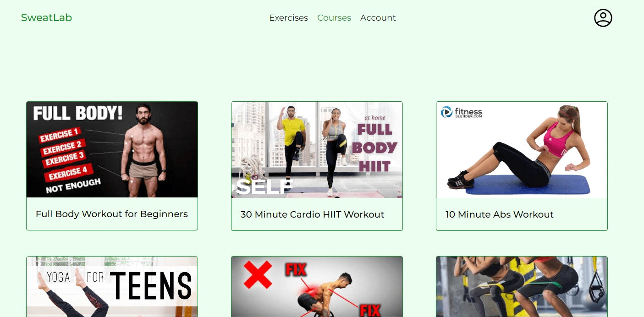Screen dimensions: 644x317
Task: Click the Fitness Blender logo in thumbnail
Action: (461, 112)
